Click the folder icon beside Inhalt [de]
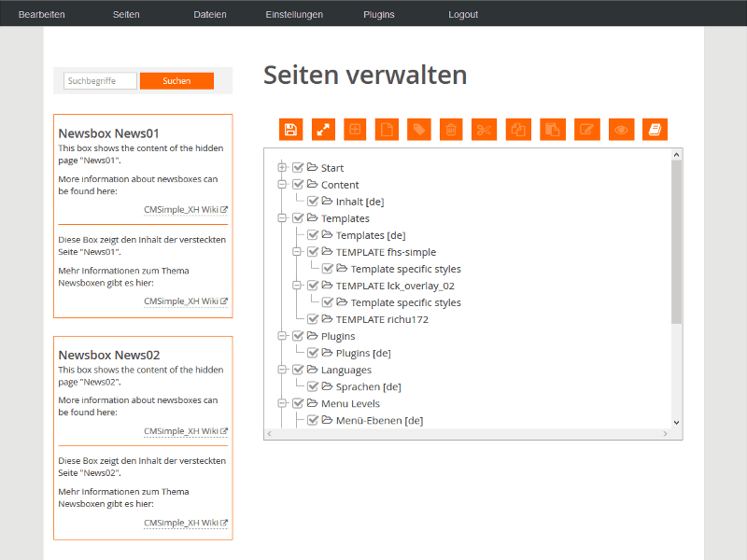This screenshot has height=560, width=747. point(327,201)
